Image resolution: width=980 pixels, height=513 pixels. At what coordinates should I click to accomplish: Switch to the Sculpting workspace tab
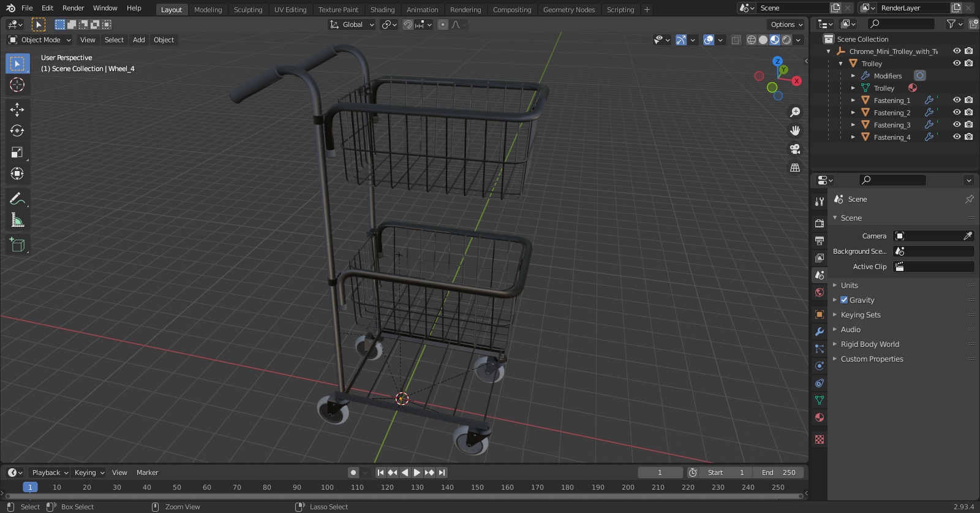pos(248,10)
